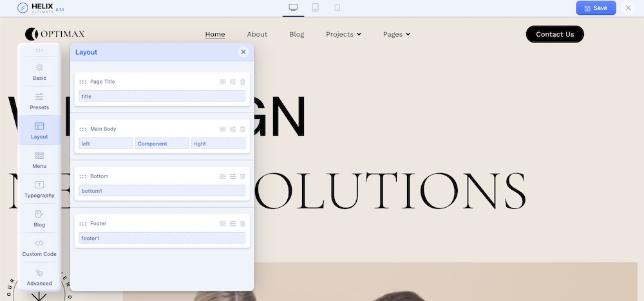Open row settings for Bottom row

[232, 176]
